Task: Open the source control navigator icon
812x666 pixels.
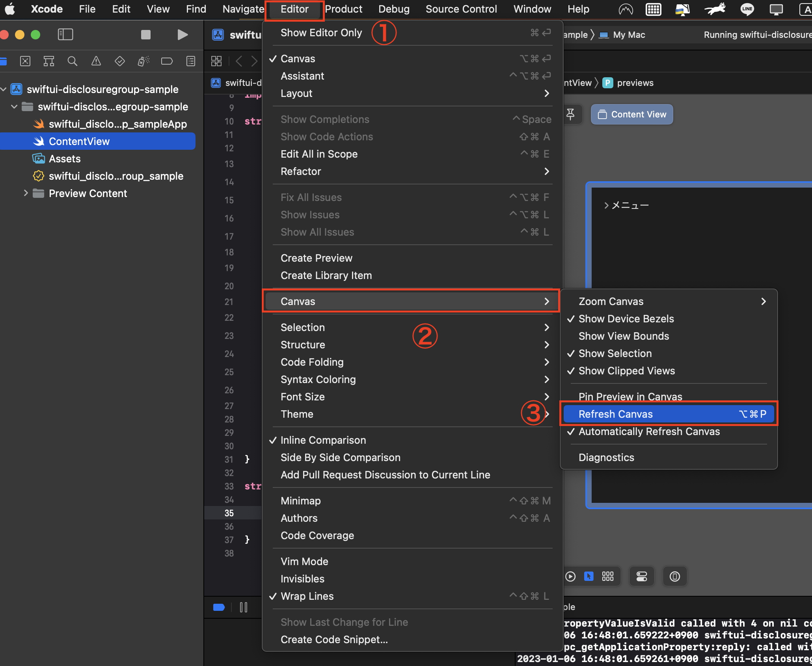Action: [x=25, y=61]
